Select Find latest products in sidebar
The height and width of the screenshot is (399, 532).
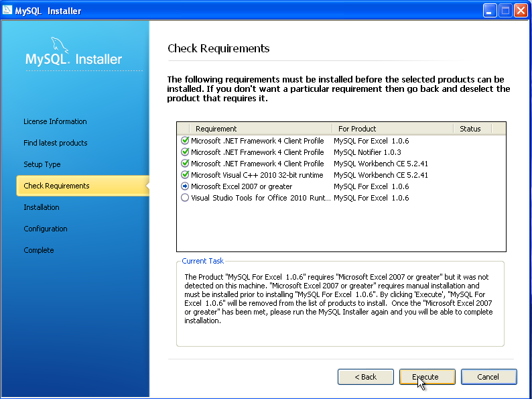pyautogui.click(x=56, y=143)
